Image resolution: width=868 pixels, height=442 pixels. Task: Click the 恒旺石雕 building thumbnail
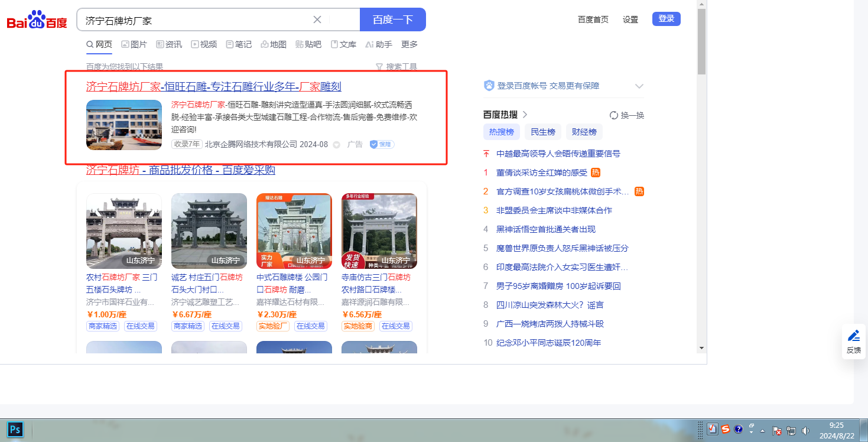coord(124,125)
